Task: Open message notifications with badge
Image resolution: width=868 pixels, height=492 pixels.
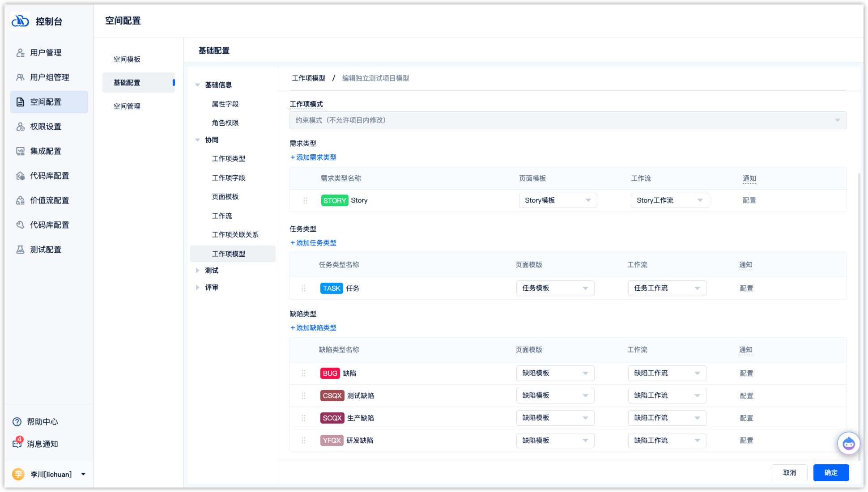Action: [17, 444]
